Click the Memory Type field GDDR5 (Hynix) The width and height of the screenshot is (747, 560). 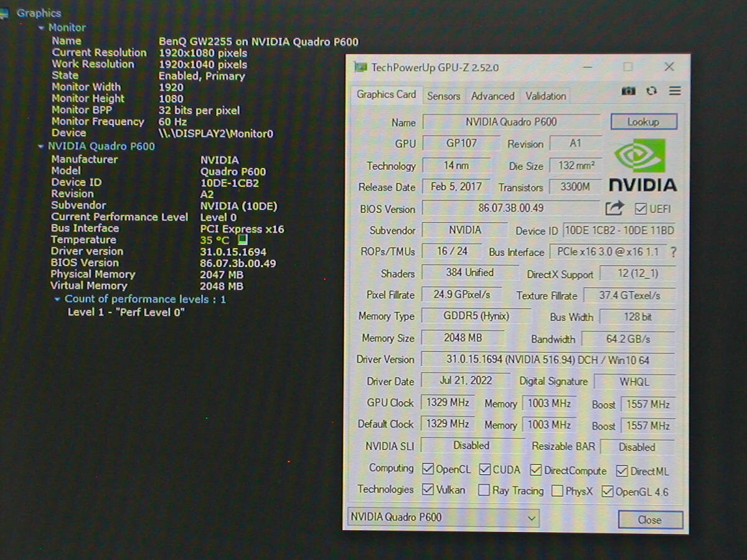coord(476,316)
